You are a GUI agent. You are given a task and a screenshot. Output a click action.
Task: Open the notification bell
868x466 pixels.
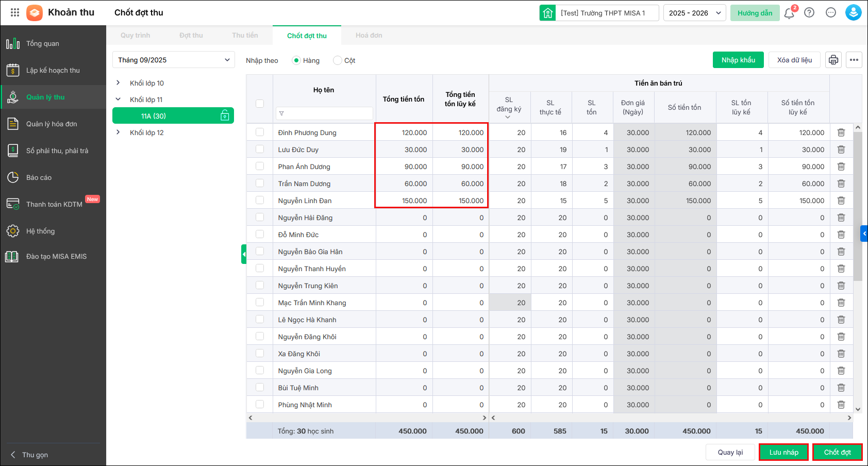coord(789,13)
